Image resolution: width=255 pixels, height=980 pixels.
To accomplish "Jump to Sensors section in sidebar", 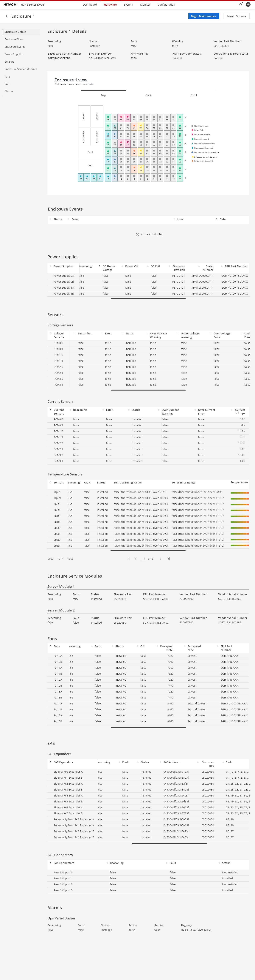I will point(10,62).
